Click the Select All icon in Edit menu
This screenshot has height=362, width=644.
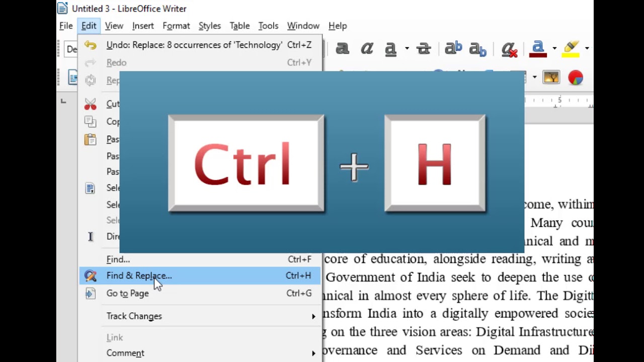90,188
